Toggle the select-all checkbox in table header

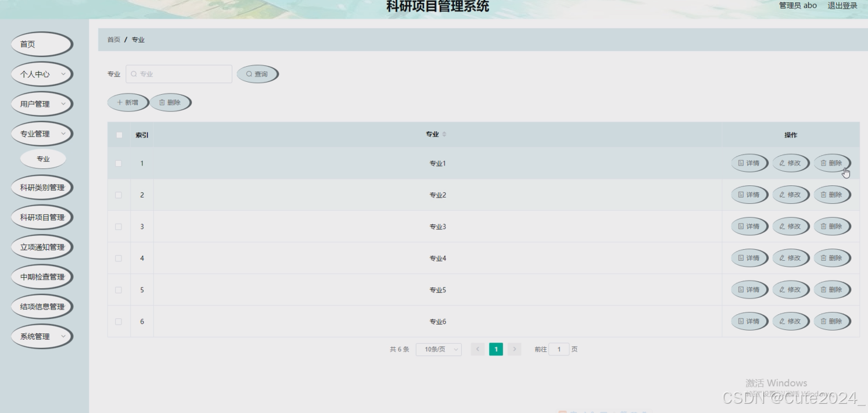coord(119,134)
